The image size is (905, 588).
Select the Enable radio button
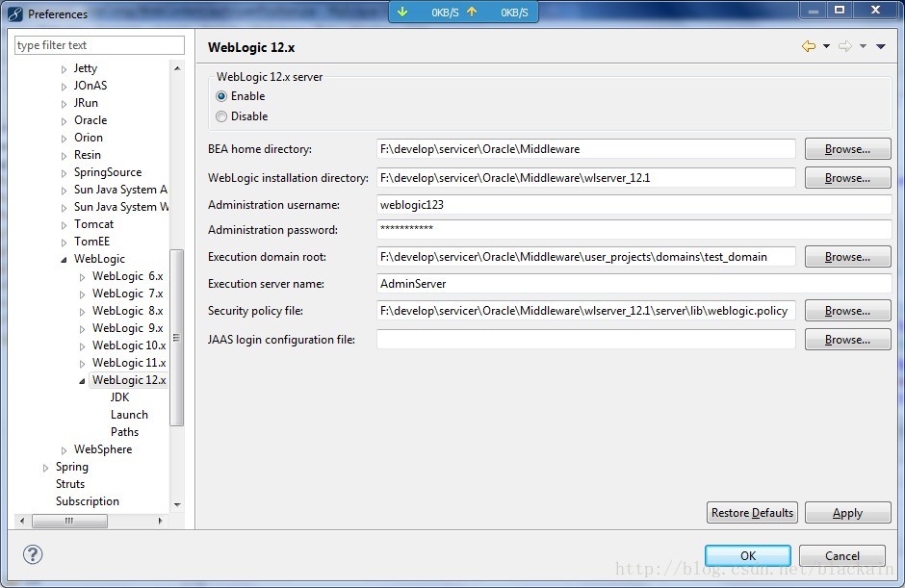click(x=221, y=96)
